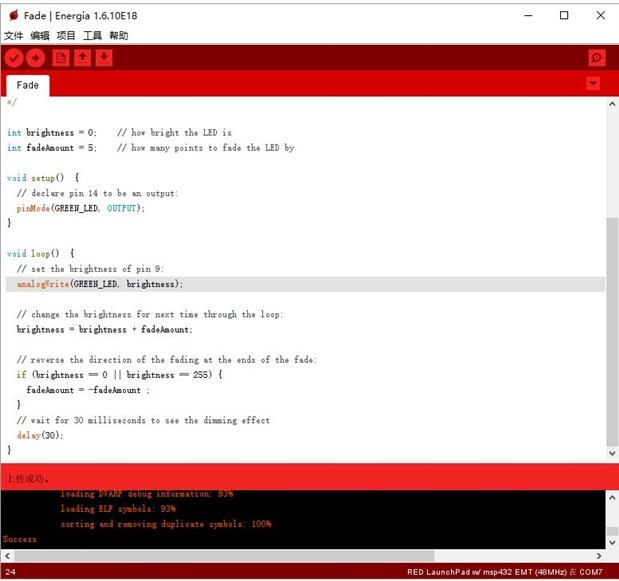Open the 帮助 menu
Image resolution: width=619 pixels, height=581 pixels.
click(x=119, y=36)
